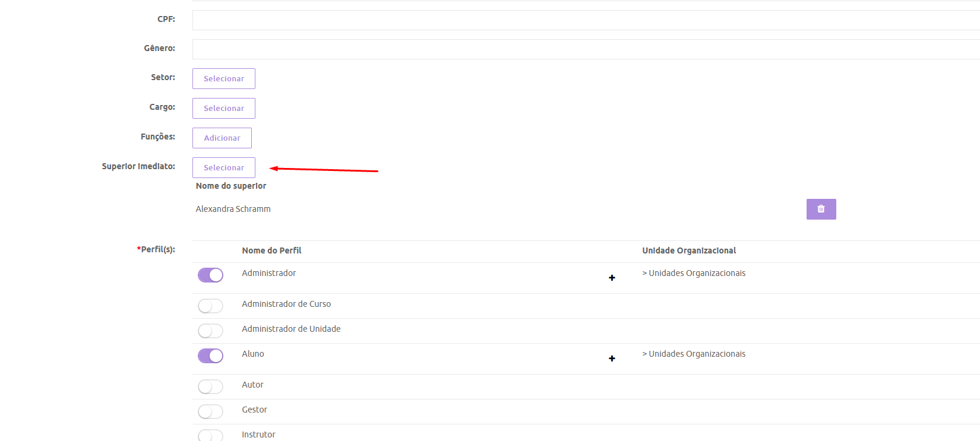Turn on the Autor profile toggle
The width and height of the screenshot is (980, 441).
click(x=210, y=386)
